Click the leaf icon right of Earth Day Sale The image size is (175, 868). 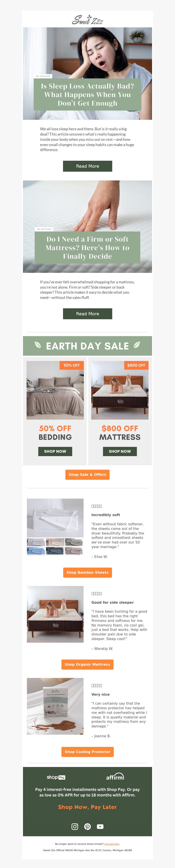tap(137, 345)
